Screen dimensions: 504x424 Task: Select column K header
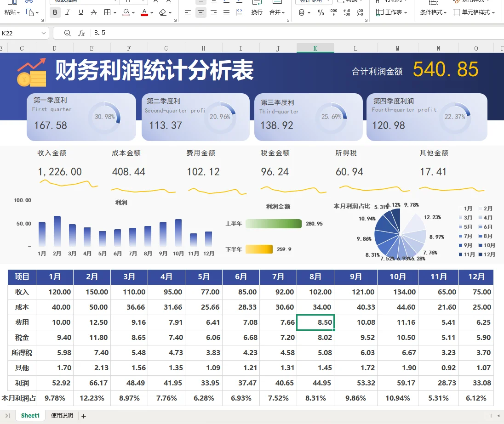coord(315,48)
